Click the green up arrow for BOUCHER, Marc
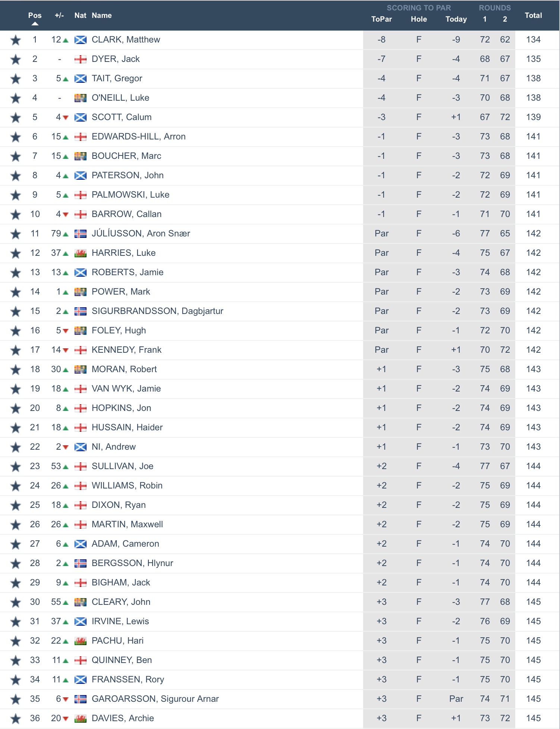Viewport: 560px width, 729px height. pyautogui.click(x=66, y=157)
